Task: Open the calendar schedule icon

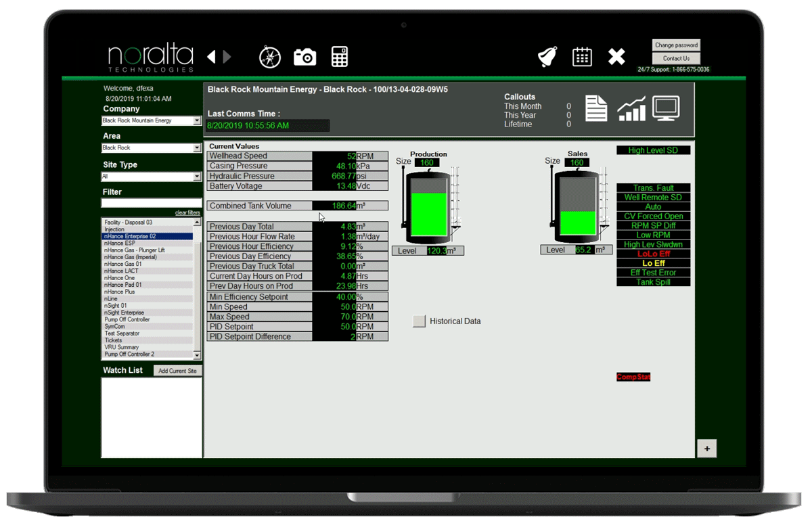Action: [582, 57]
